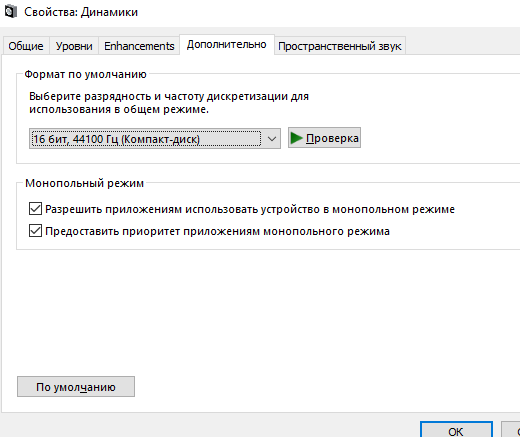Open the Enhancements tab
This screenshot has width=520, height=437.
139,46
